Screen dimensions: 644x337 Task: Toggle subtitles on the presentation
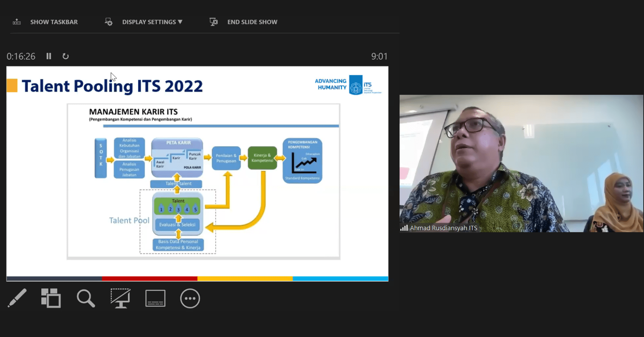155,298
